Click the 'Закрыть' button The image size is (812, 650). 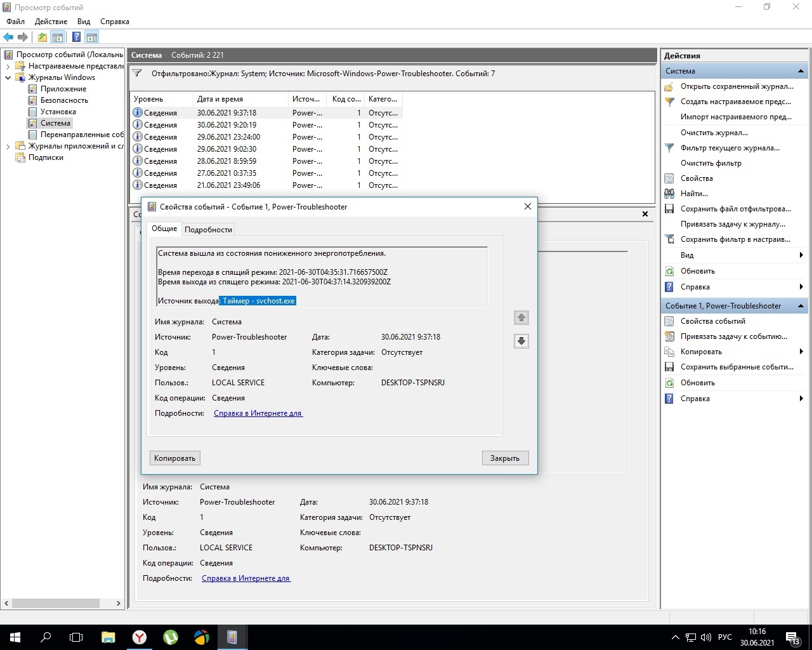[x=505, y=458]
